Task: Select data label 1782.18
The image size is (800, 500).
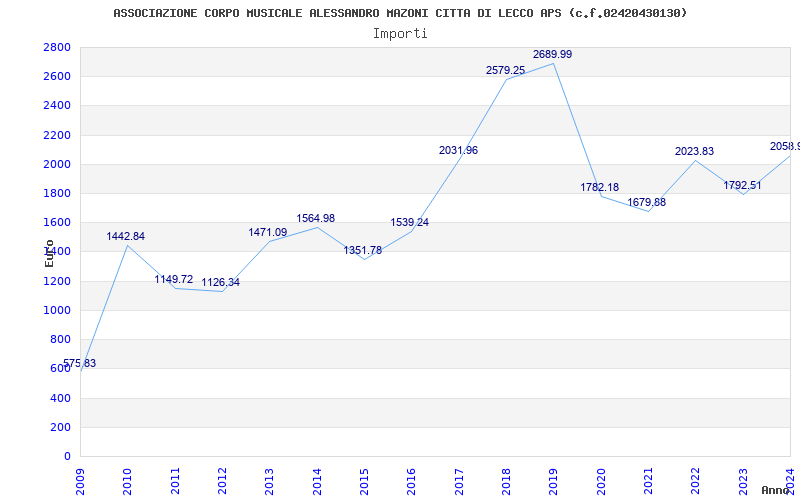Action: tap(599, 187)
